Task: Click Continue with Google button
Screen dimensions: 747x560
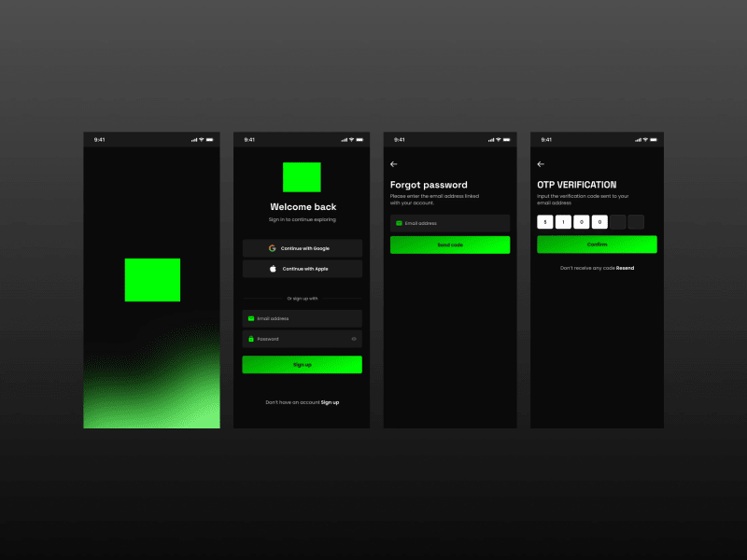Action: point(302,248)
